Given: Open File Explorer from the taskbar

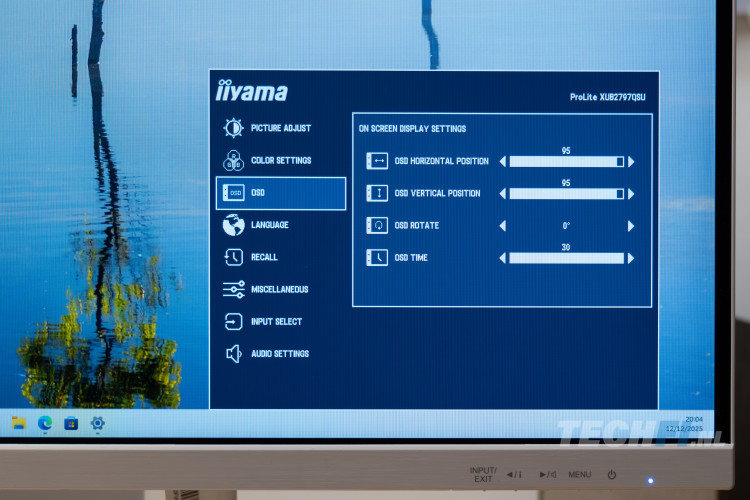Looking at the screenshot, I should click(x=19, y=423).
